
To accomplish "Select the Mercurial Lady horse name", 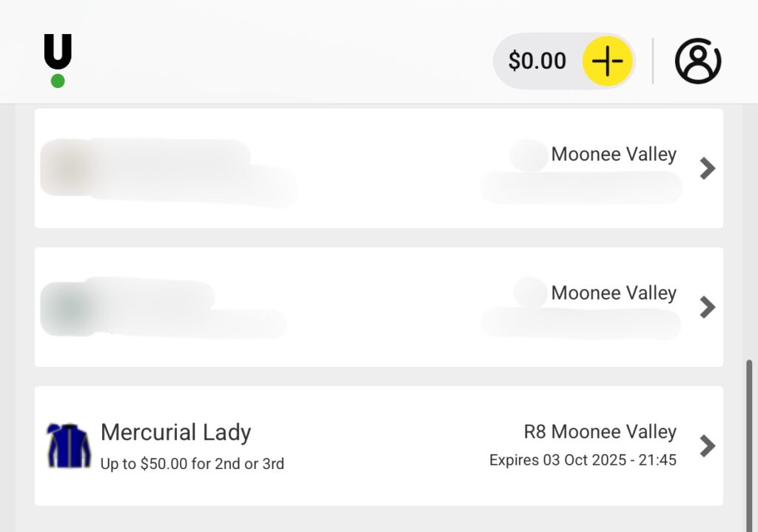I will click(175, 432).
